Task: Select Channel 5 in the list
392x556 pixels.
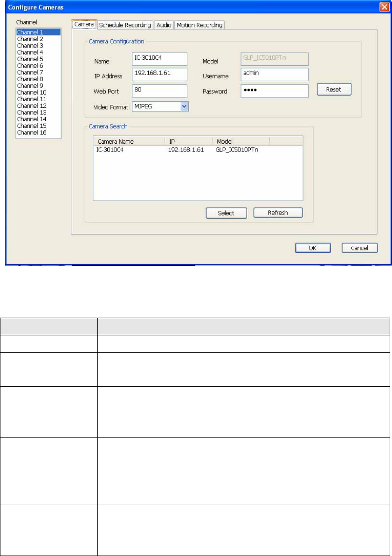Action: 38,59
